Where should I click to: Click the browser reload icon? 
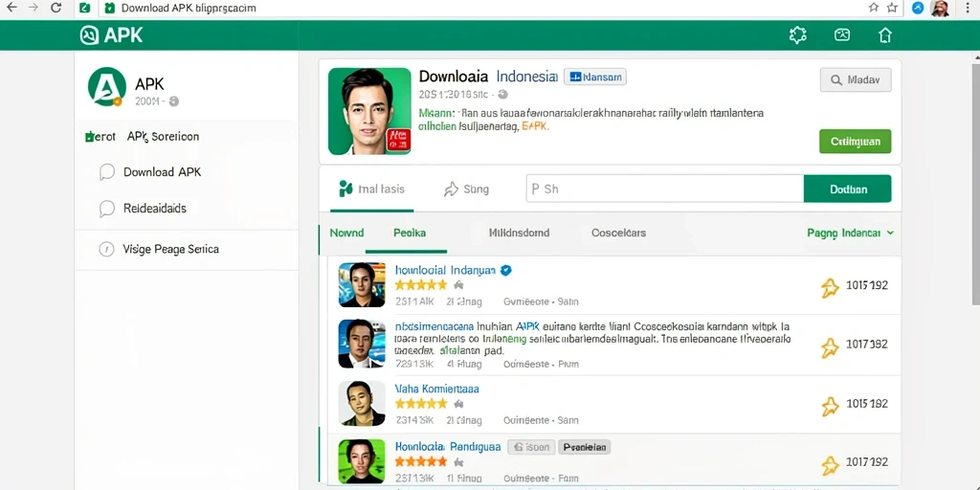(56, 8)
